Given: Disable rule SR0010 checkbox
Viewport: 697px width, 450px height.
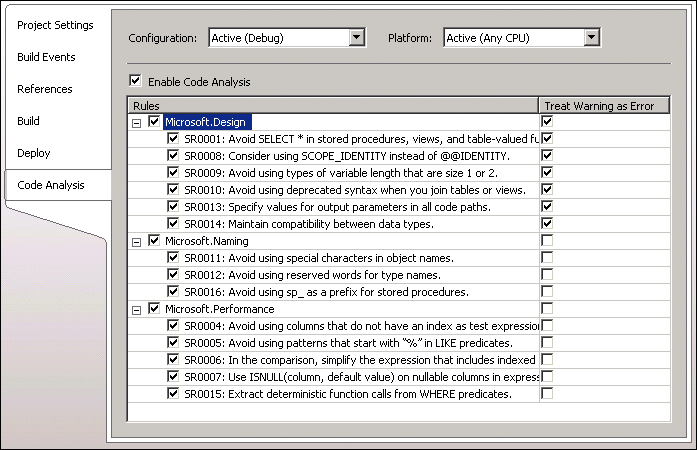Looking at the screenshot, I should pos(173,189).
